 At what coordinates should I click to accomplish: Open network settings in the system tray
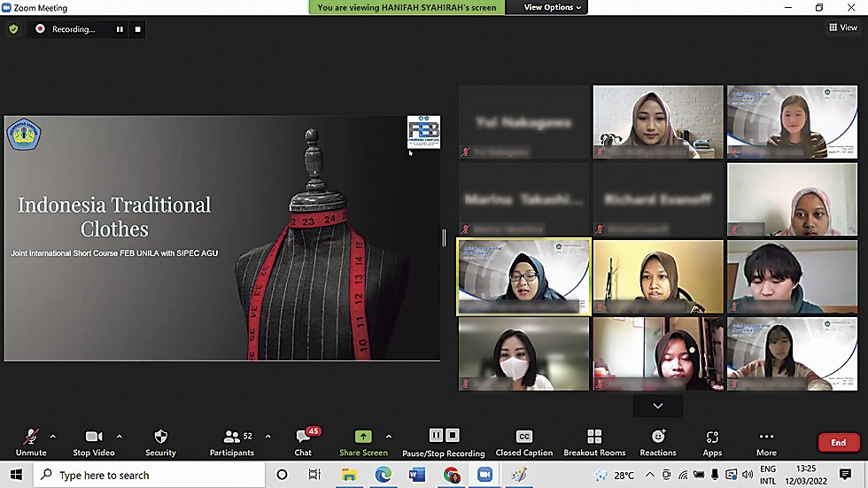click(683, 475)
